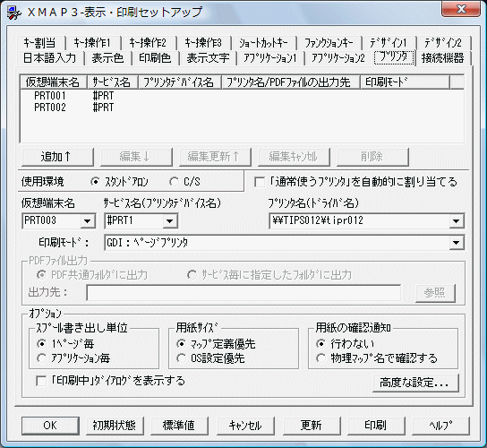Click the 追加↑ button
Screen dimensions: 487x448
pyautogui.click(x=57, y=157)
